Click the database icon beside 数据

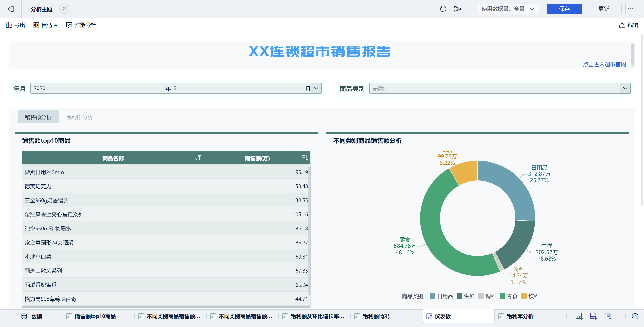[x=24, y=316]
